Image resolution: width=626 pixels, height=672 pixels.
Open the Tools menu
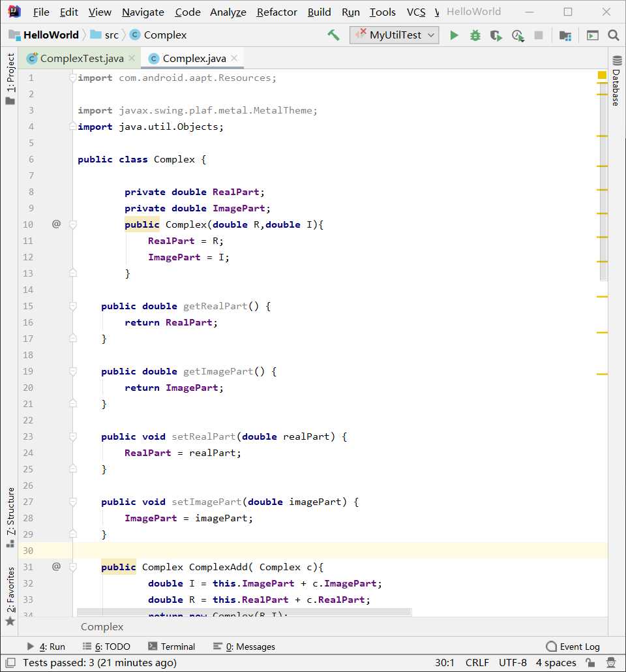(383, 12)
